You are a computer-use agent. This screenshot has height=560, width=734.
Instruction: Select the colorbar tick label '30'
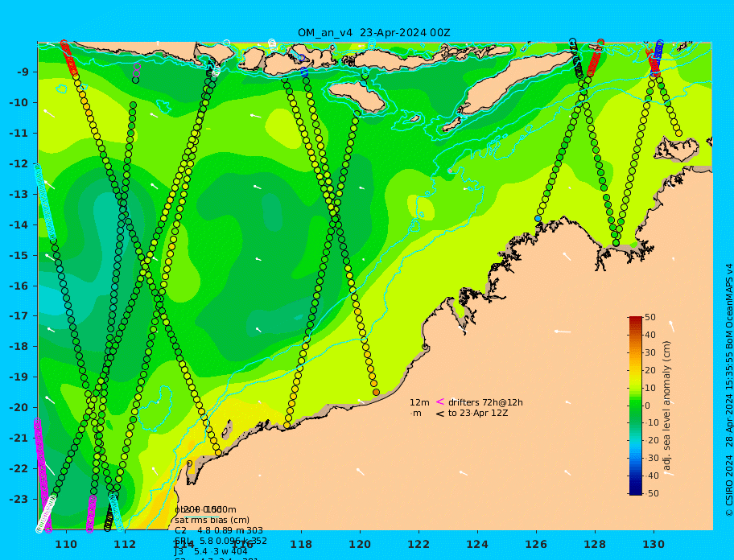650,352
